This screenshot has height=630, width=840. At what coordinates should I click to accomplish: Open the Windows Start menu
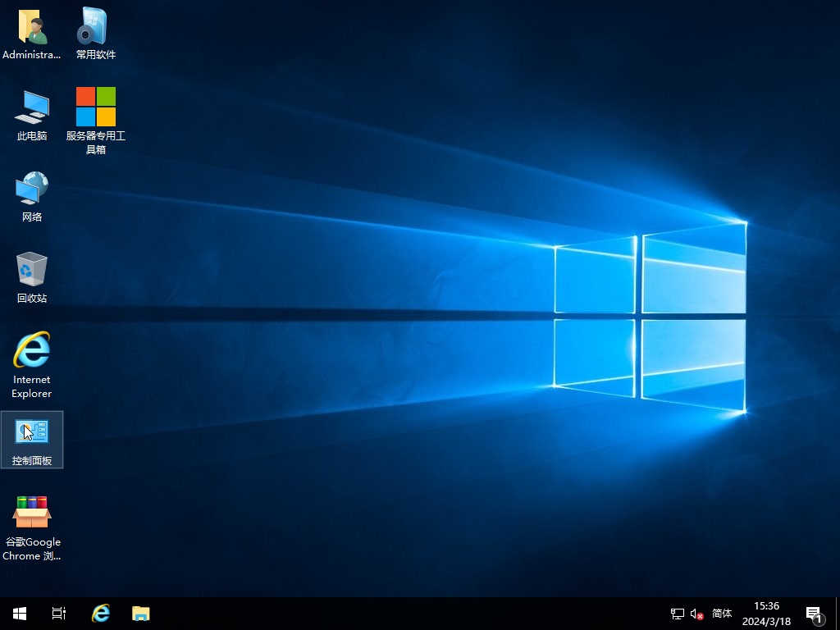[20, 614]
